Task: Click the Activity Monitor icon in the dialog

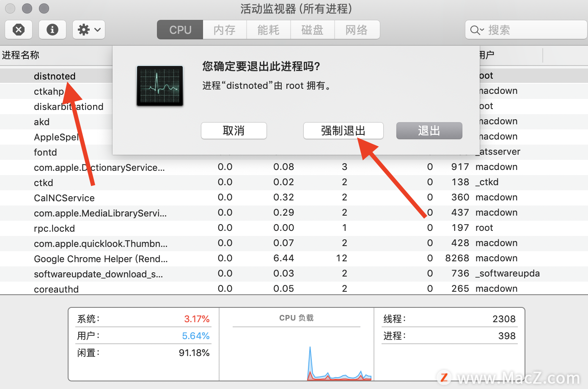Action: 160,86
